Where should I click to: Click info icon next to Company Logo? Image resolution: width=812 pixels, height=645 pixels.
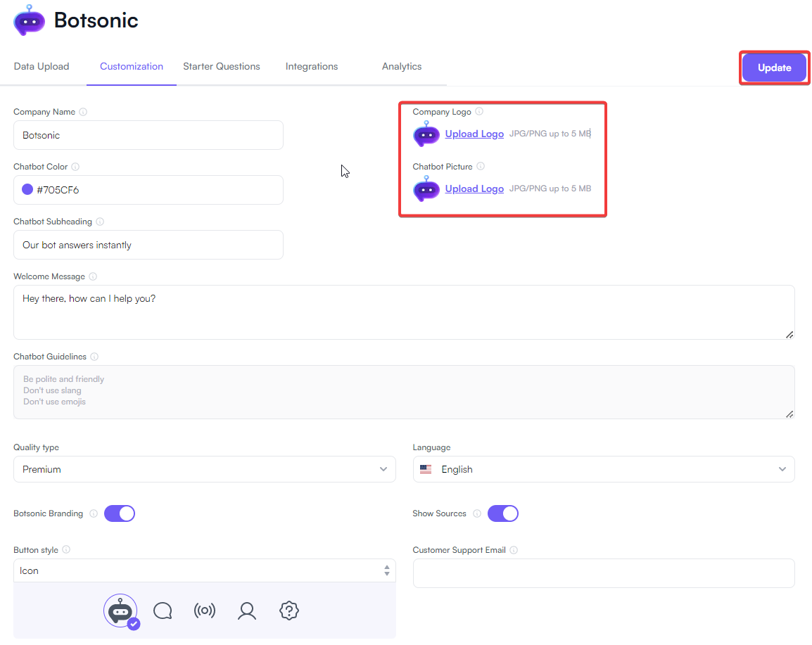[479, 111]
